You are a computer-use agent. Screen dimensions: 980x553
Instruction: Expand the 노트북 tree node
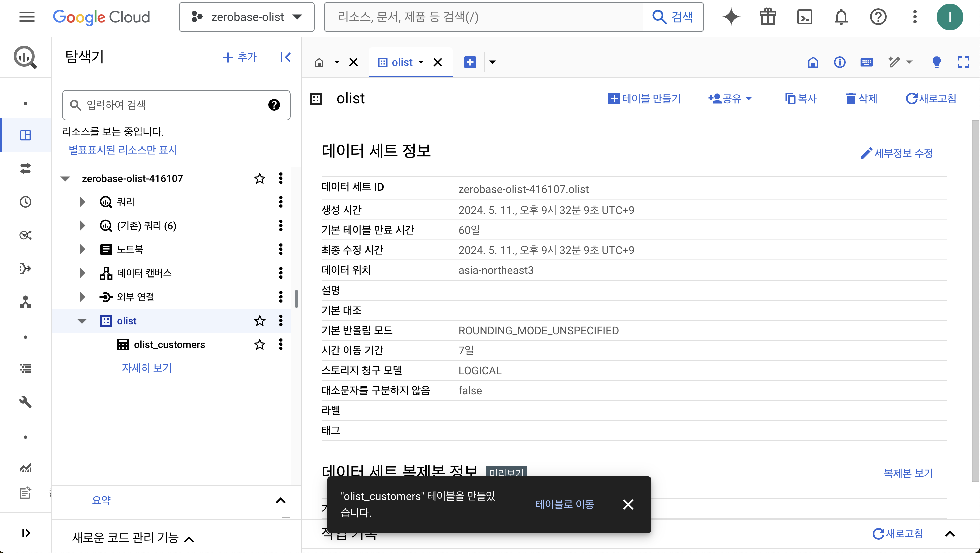pyautogui.click(x=82, y=249)
